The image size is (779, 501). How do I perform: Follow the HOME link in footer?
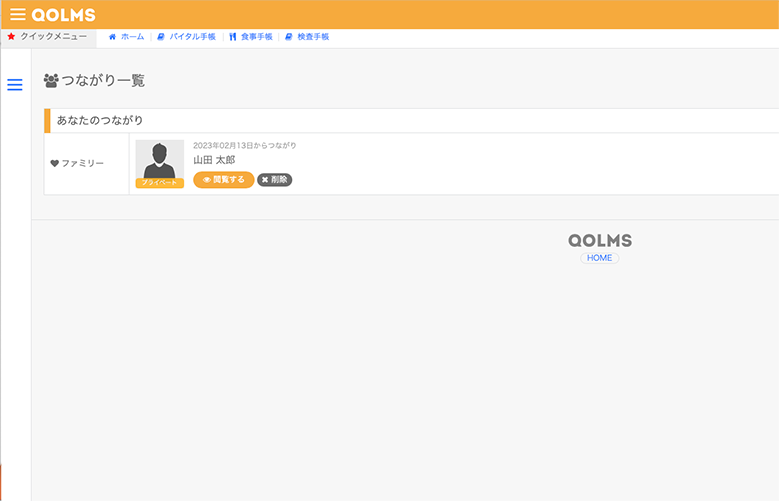pos(600,258)
